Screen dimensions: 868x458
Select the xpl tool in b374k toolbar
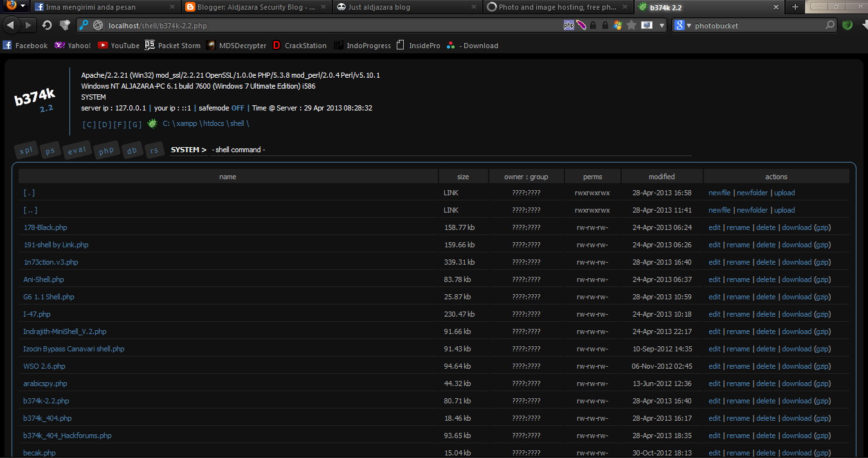pyautogui.click(x=26, y=150)
